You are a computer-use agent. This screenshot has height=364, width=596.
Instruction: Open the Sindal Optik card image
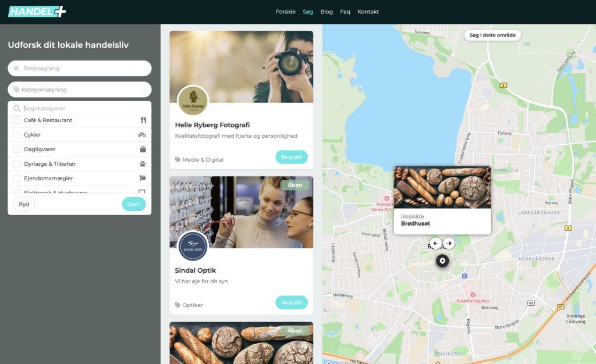coord(242,212)
